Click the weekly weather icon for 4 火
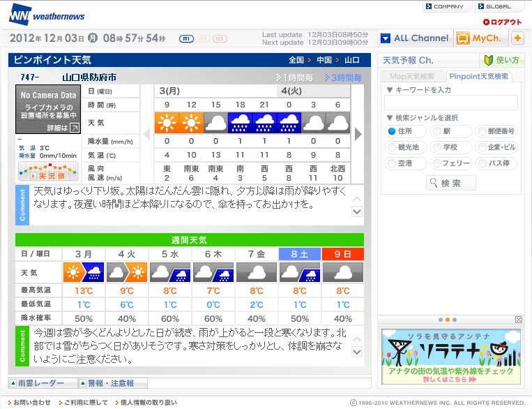 click(127, 272)
